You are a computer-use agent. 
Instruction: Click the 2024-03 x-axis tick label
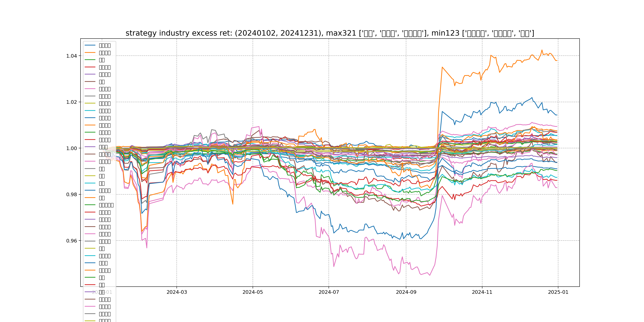click(x=177, y=292)
